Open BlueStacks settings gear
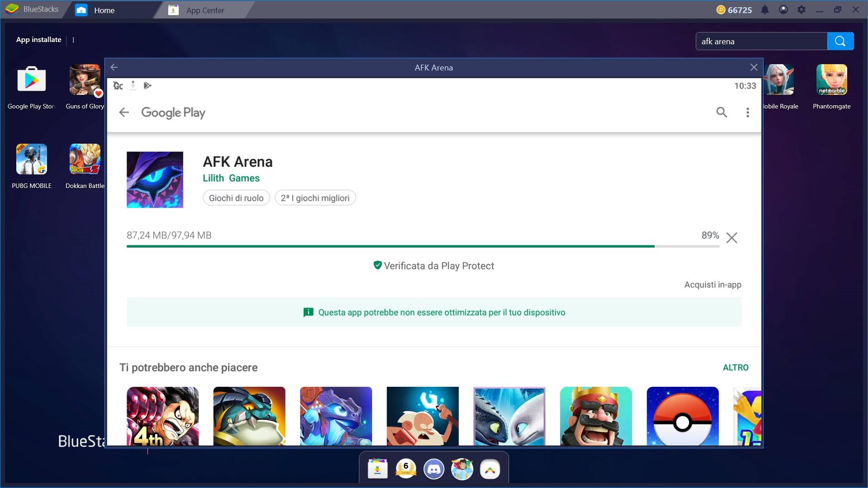 (x=802, y=9)
